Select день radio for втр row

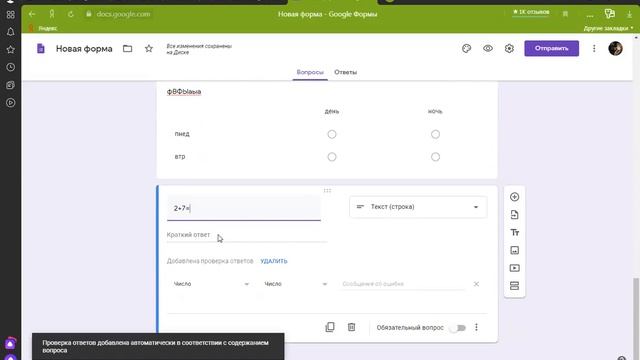332,157
